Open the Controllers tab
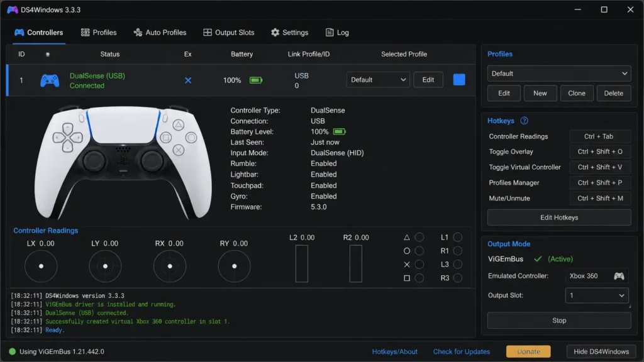This screenshot has height=362, width=644. [x=38, y=33]
